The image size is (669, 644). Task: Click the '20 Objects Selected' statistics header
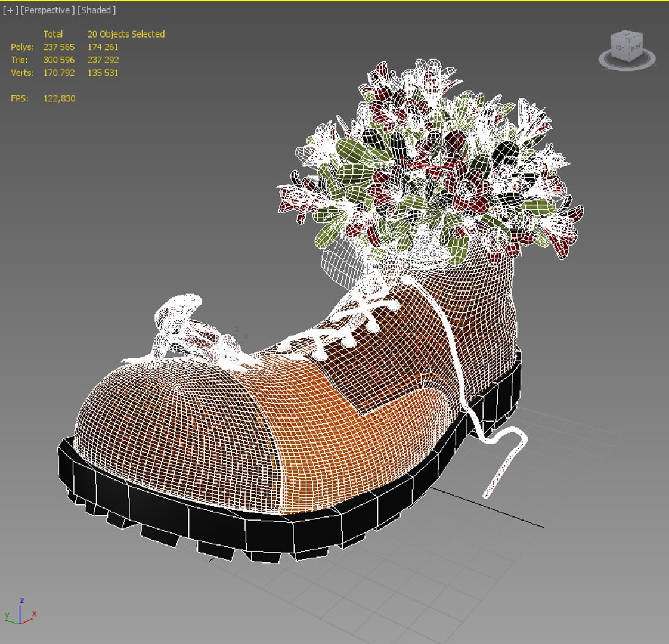[x=126, y=34]
